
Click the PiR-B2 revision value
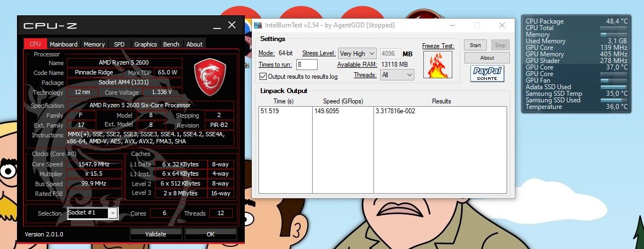[x=219, y=125]
